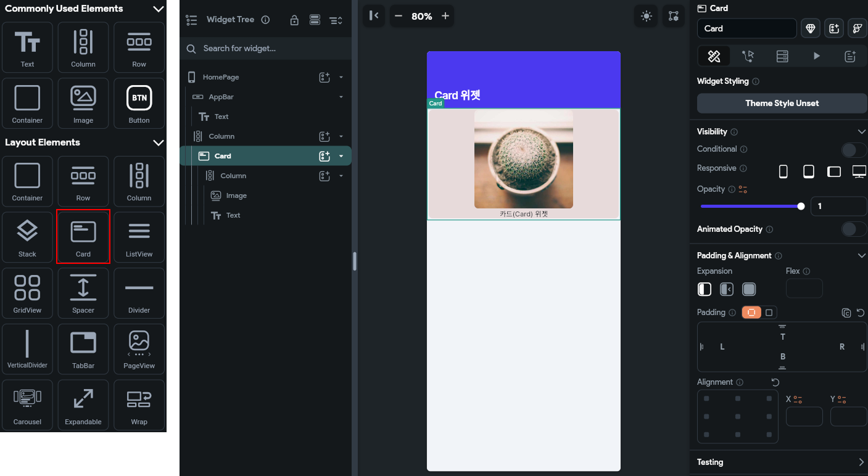Click the diamond icon next to the Card name field
868x476 pixels.
click(x=811, y=28)
